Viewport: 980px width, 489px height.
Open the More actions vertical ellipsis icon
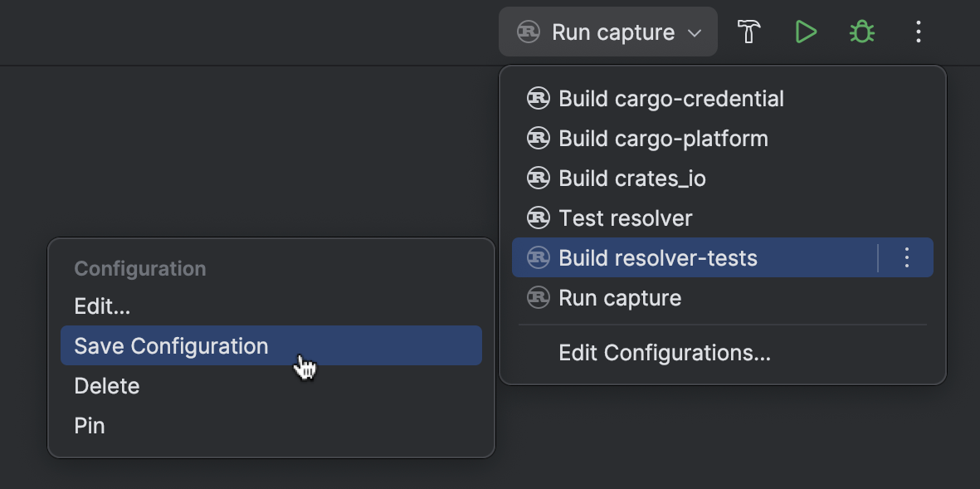(918, 32)
